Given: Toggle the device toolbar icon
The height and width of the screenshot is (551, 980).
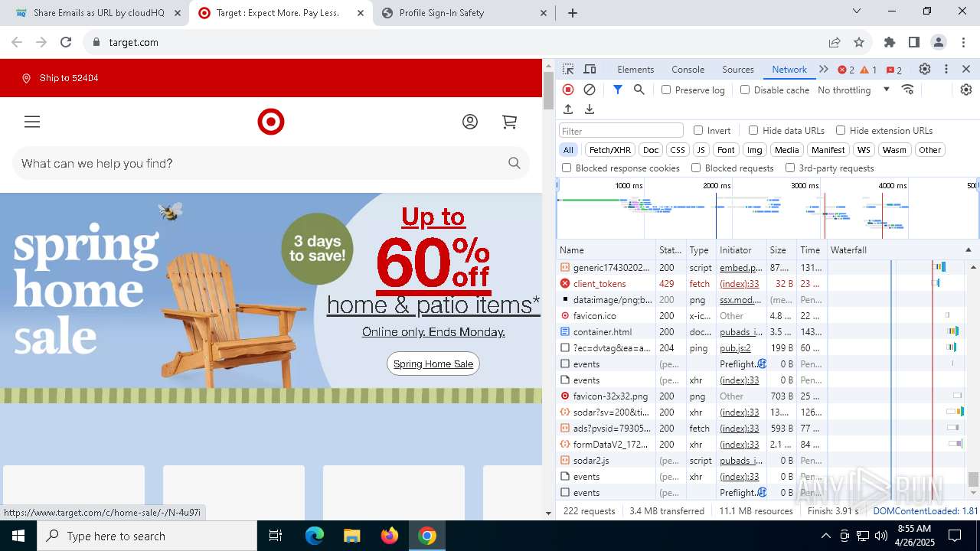Looking at the screenshot, I should (x=590, y=69).
